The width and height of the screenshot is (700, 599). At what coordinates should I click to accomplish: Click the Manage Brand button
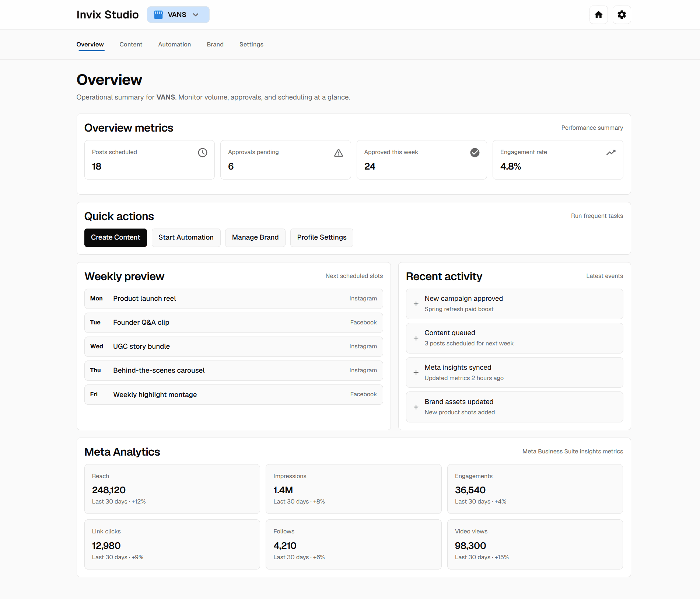(255, 237)
